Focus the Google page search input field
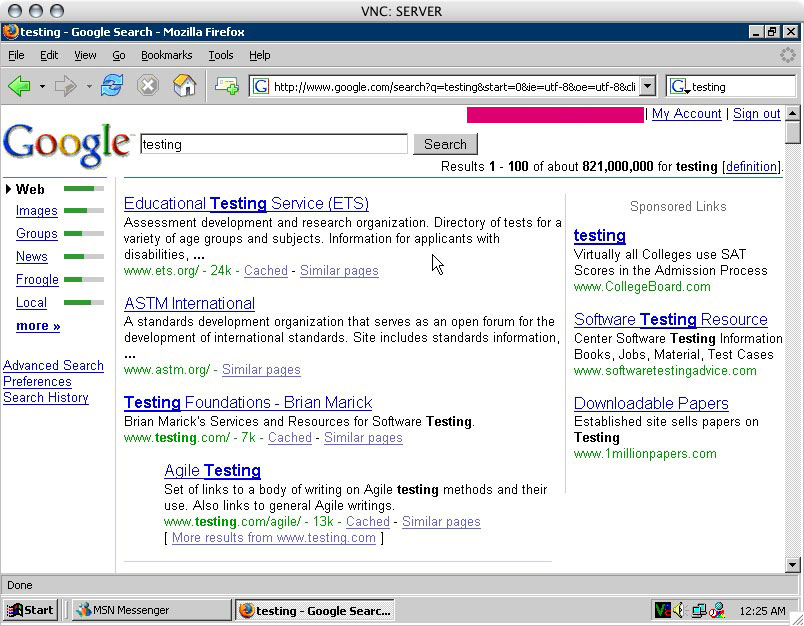The width and height of the screenshot is (804, 626). [274, 144]
